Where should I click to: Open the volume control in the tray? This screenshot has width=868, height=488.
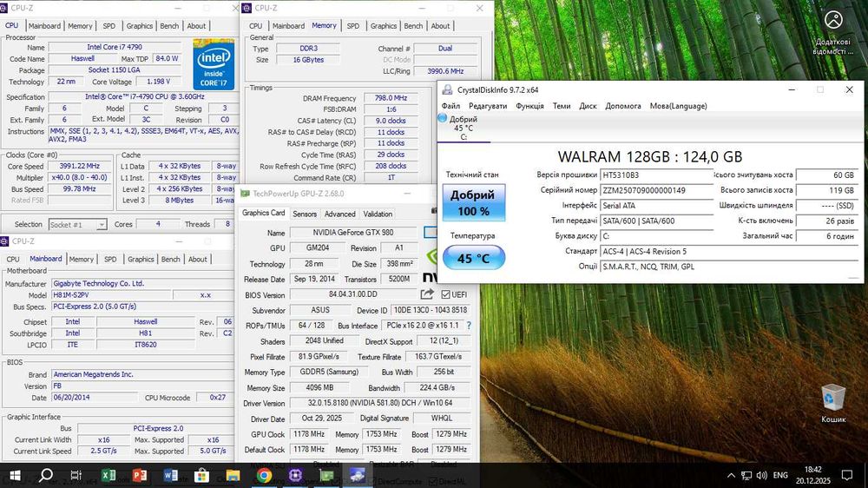pyautogui.click(x=762, y=475)
